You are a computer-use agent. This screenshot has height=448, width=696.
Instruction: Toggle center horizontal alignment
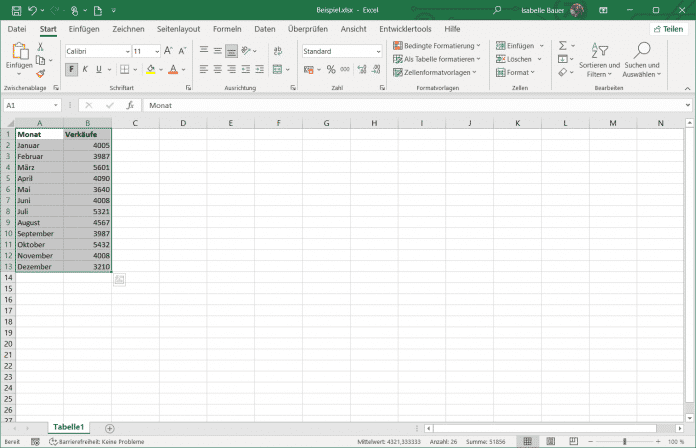218,69
